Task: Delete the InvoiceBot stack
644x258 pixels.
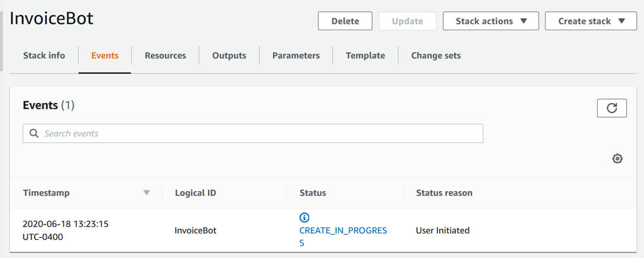Action: pos(345,21)
